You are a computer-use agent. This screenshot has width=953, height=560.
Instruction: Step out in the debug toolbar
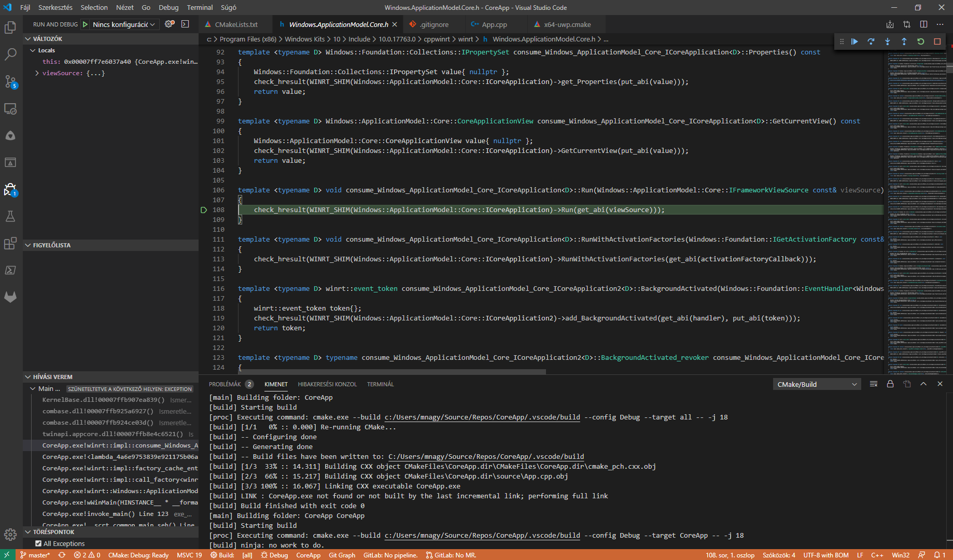pos(904,41)
